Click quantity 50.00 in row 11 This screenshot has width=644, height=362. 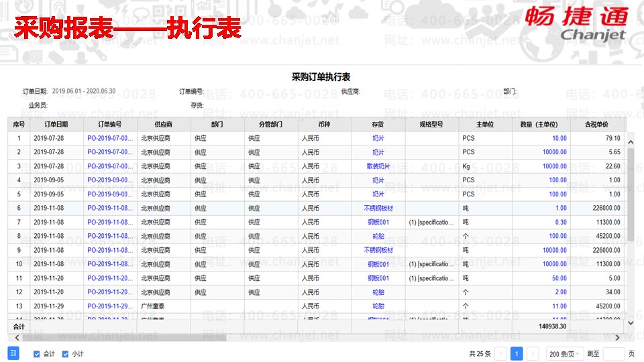click(x=559, y=278)
